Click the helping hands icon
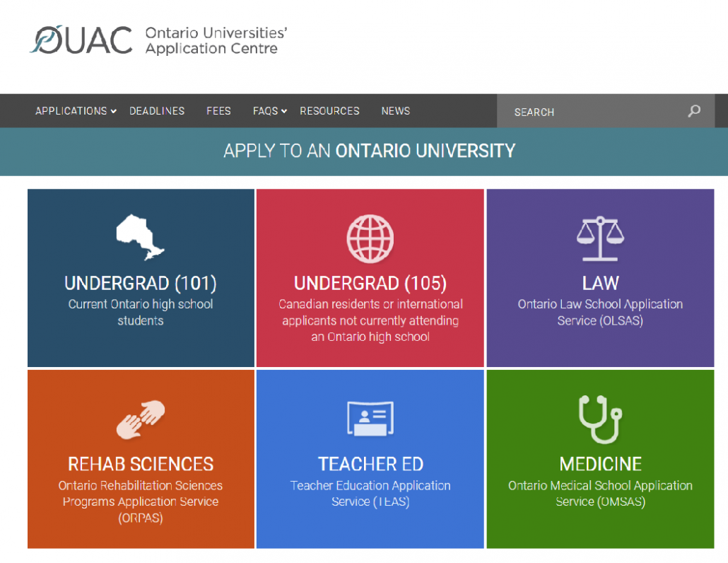728x563 pixels. click(140, 419)
